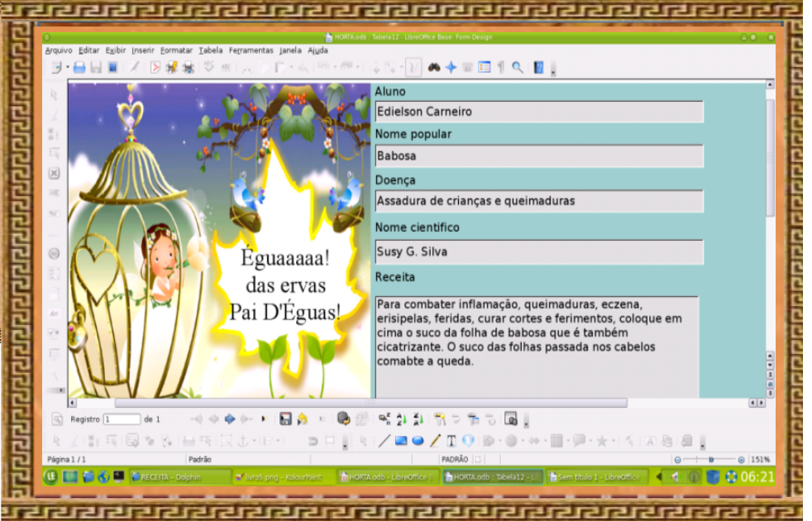812x521 pixels.
Task: Select the Freeform Line pencil tool
Action: pyautogui.click(x=434, y=441)
